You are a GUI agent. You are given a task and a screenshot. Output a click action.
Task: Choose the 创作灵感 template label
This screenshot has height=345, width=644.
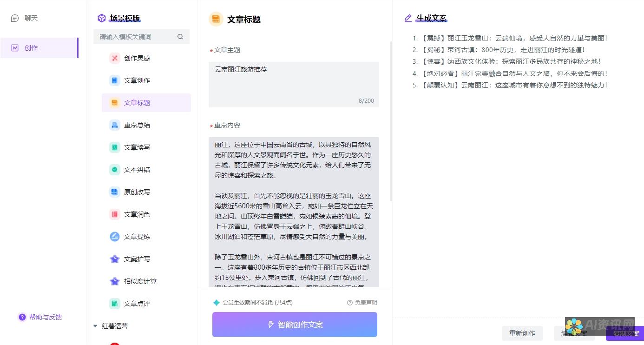[137, 58]
